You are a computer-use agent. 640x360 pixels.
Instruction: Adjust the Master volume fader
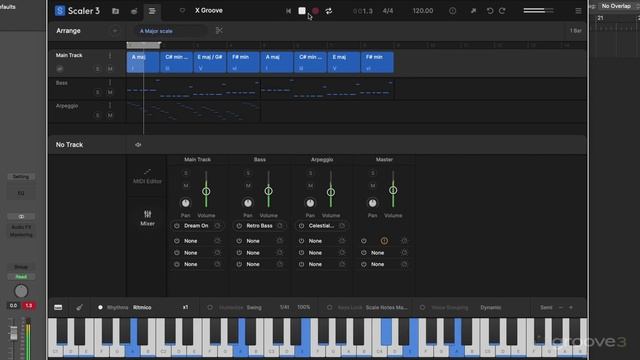[x=393, y=190]
